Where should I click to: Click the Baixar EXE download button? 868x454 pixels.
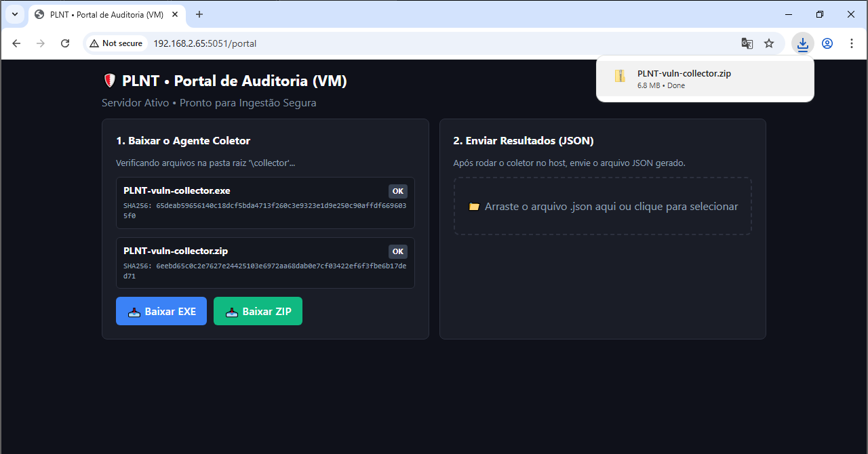(161, 311)
